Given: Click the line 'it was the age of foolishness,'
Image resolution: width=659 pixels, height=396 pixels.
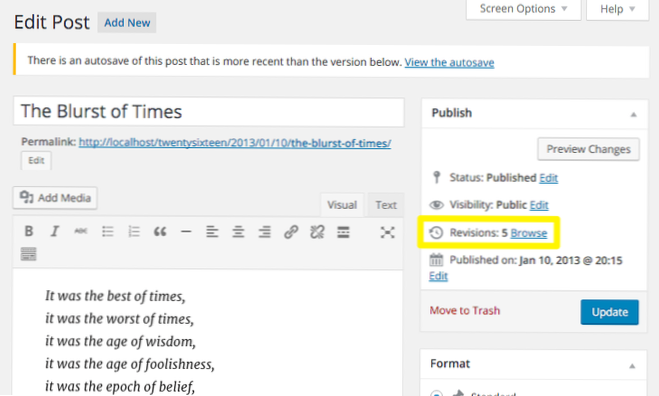Looking at the screenshot, I should pyautogui.click(x=130, y=364).
